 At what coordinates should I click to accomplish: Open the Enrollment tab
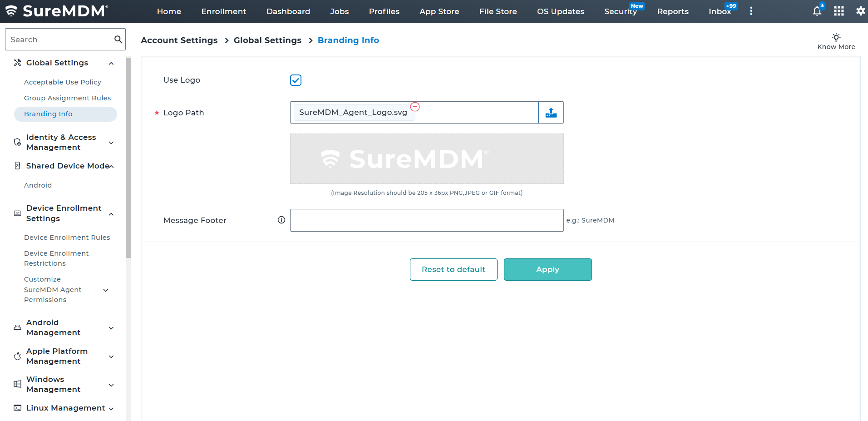click(x=224, y=11)
